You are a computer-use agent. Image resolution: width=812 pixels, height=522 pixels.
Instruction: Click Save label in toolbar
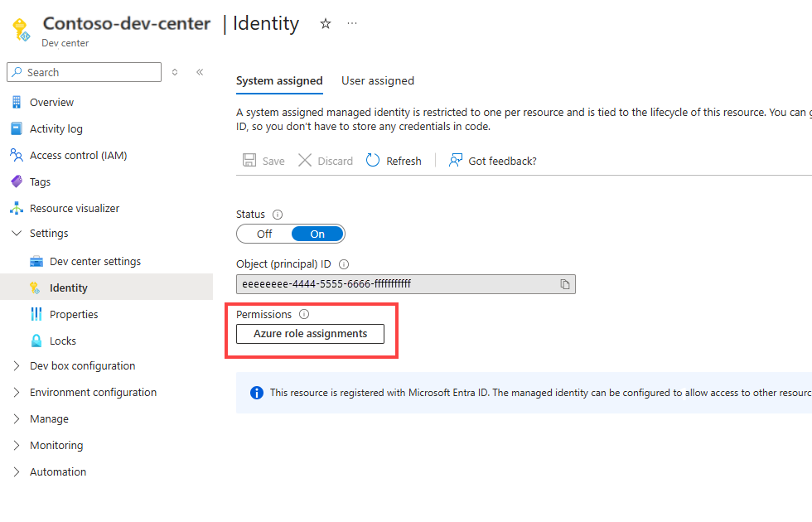tap(273, 161)
